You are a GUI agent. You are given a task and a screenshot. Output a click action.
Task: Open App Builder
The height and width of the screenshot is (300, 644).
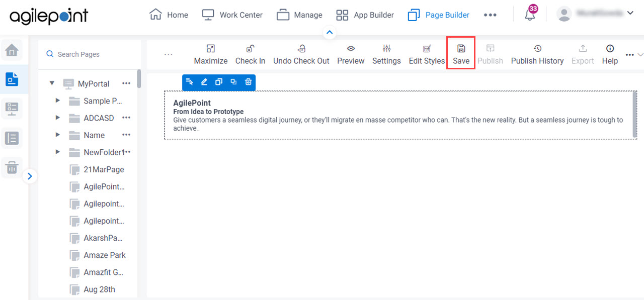coord(365,15)
